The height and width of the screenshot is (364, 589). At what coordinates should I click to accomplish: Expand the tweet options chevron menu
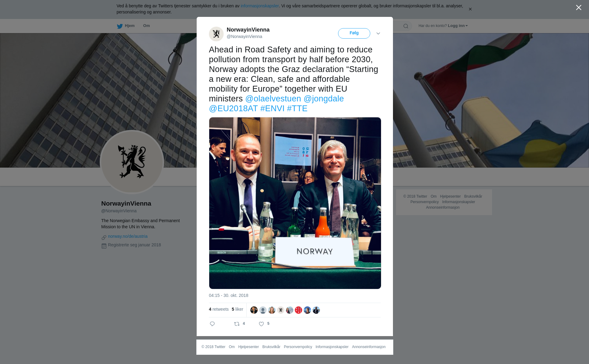point(378,33)
